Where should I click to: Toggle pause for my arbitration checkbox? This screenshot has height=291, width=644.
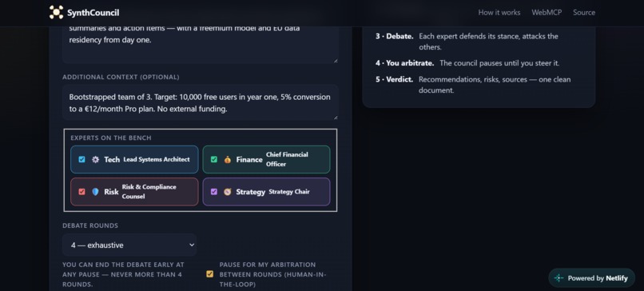pos(210,274)
